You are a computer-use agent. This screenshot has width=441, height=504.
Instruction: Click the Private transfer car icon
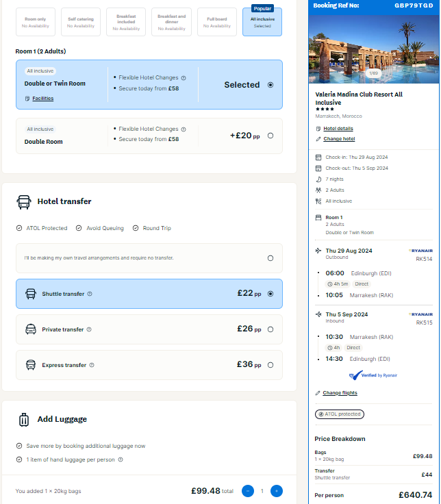[x=31, y=329]
